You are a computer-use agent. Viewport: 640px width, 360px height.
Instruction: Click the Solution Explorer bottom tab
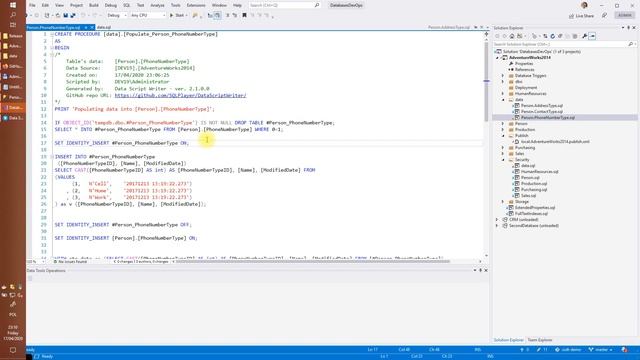pos(509,340)
